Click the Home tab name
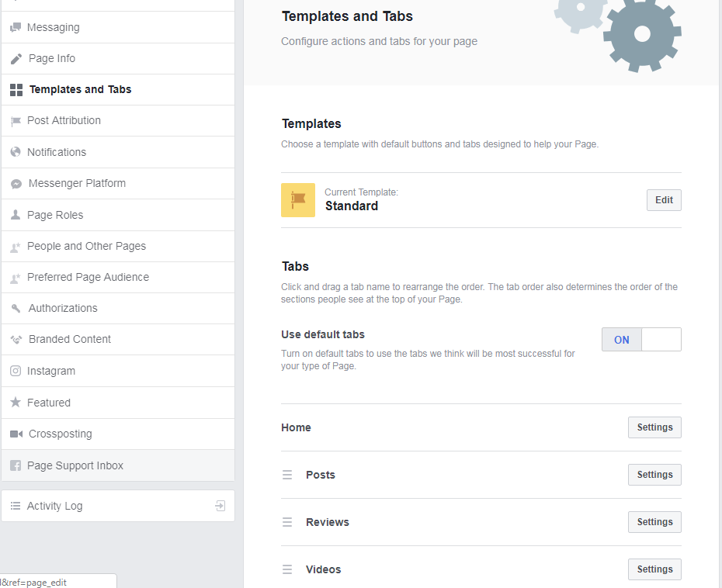722x588 pixels. 296,428
